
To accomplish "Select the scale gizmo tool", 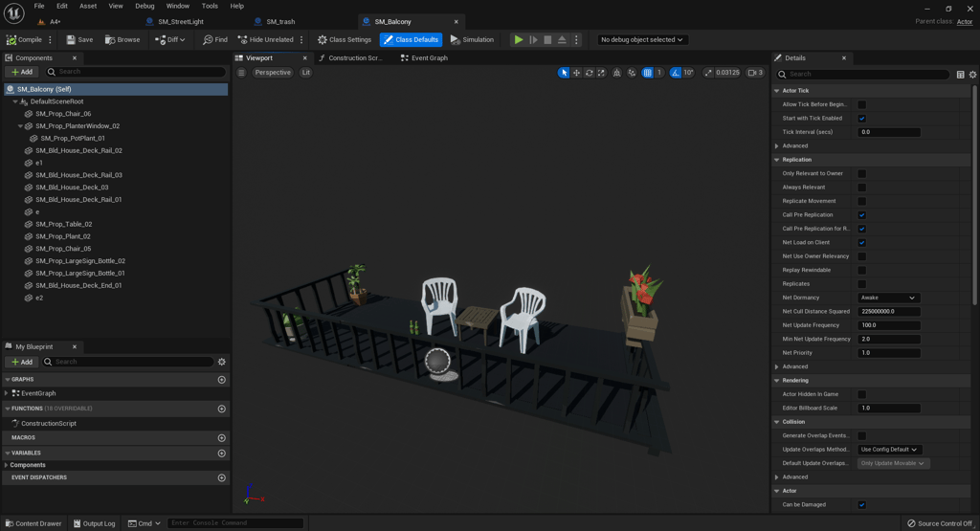I will coord(601,73).
